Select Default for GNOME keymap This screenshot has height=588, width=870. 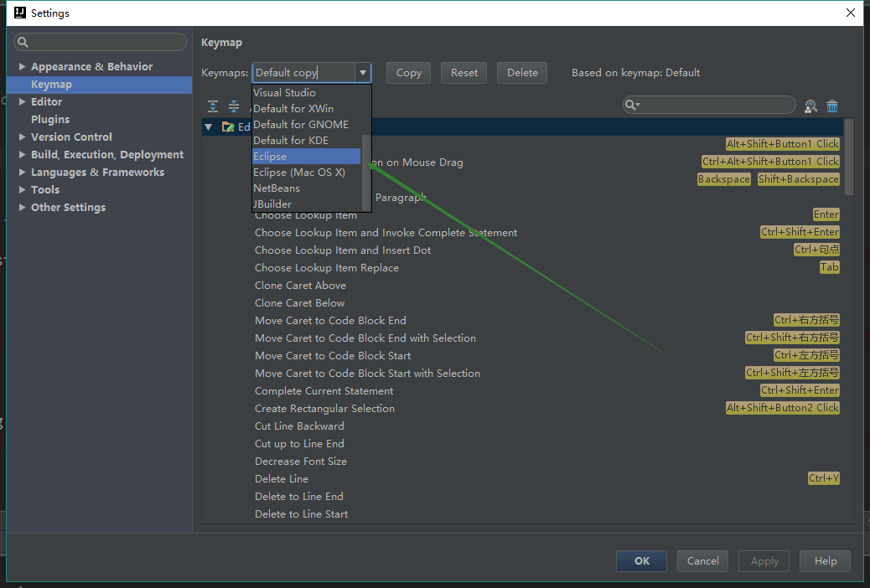click(307, 125)
